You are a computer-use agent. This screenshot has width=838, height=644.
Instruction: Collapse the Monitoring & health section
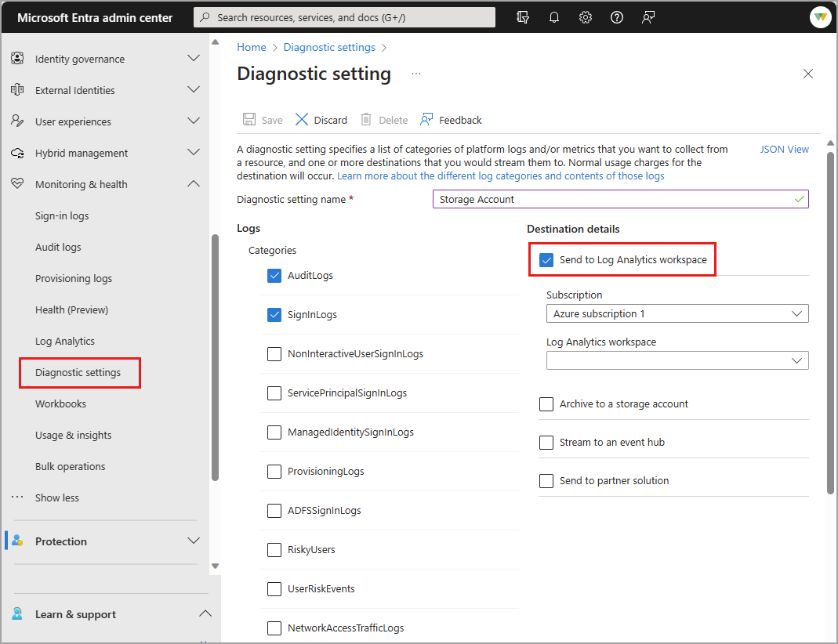193,183
